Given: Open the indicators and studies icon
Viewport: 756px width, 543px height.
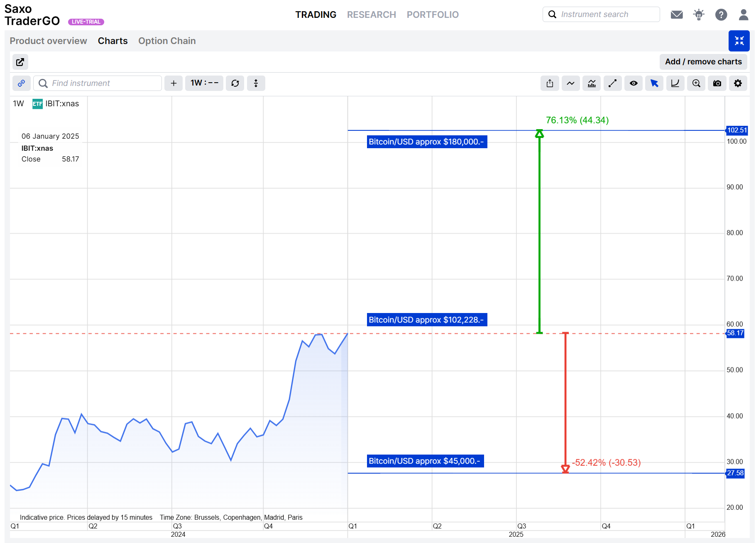Looking at the screenshot, I should pos(592,83).
